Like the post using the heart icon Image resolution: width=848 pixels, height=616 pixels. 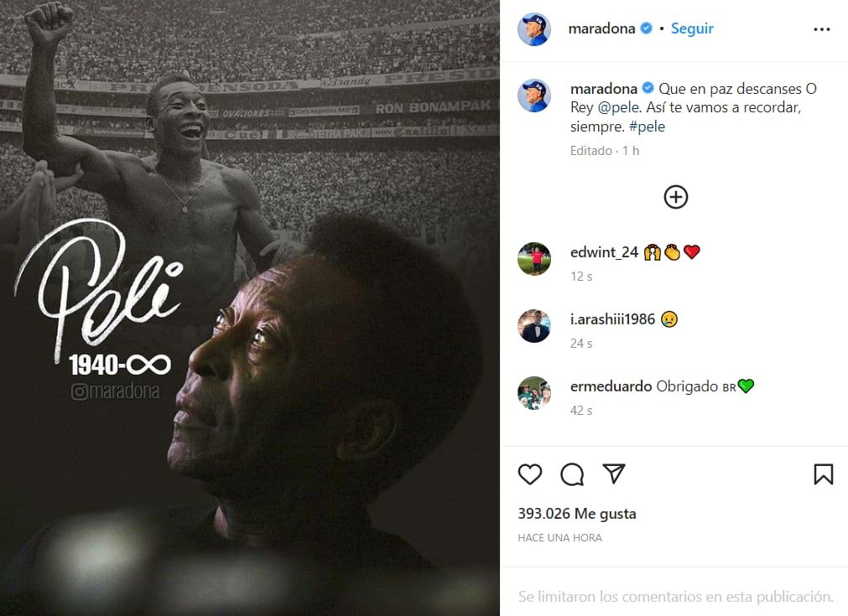click(x=529, y=474)
